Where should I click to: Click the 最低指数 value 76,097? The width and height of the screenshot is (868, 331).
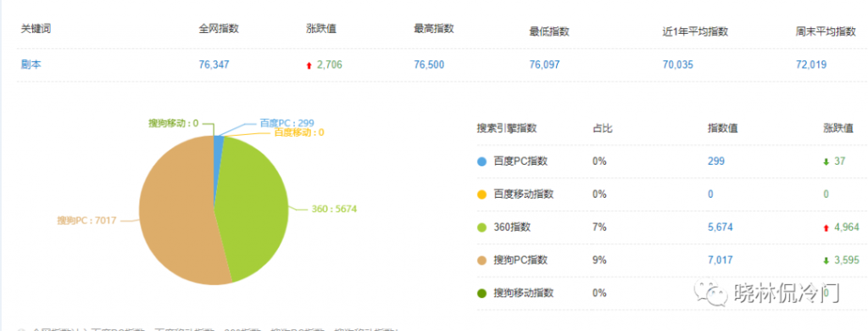pos(545,65)
